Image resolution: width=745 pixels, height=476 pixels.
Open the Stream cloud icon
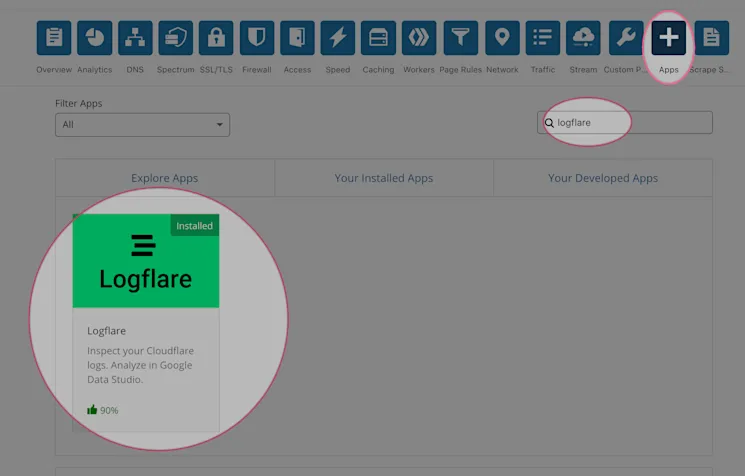tap(583, 38)
